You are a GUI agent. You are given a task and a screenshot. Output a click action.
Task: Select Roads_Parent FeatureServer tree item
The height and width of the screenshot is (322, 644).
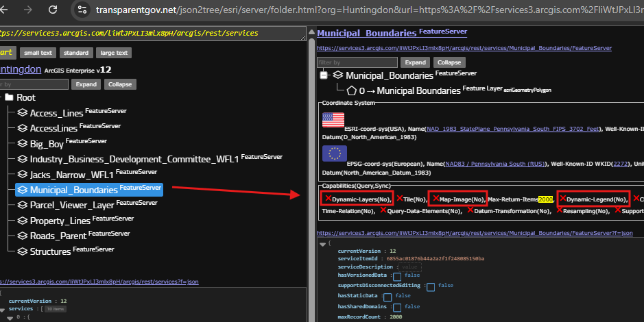click(x=73, y=236)
